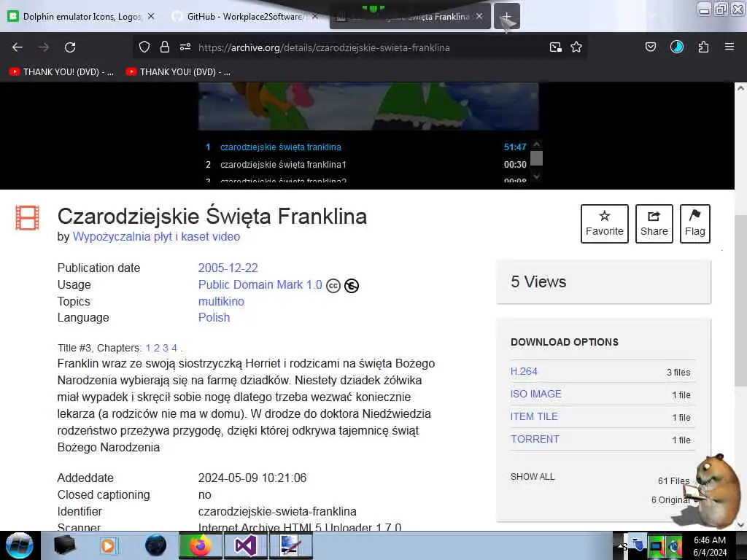Click the Favorite star button
The height and width of the screenshot is (560, 747).
click(605, 224)
